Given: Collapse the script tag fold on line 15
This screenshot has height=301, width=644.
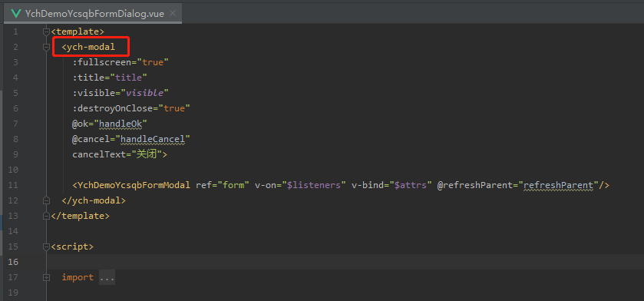Looking at the screenshot, I should pyautogui.click(x=46, y=246).
